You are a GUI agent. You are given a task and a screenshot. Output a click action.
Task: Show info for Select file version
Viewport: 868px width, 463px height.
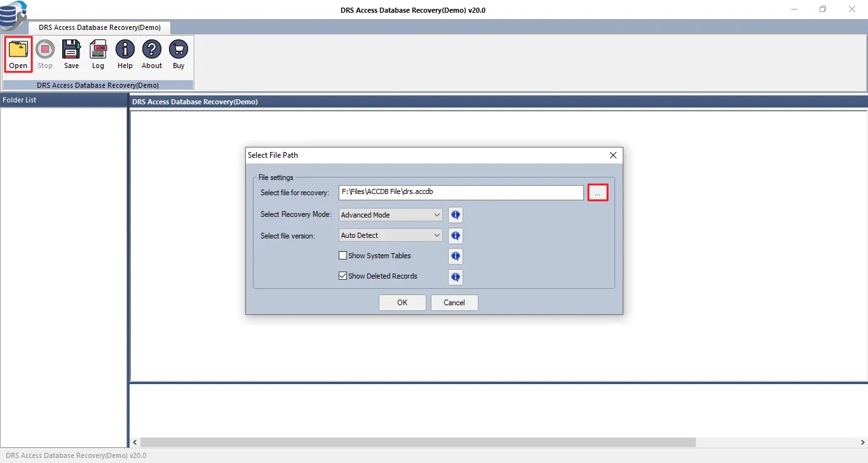(456, 236)
